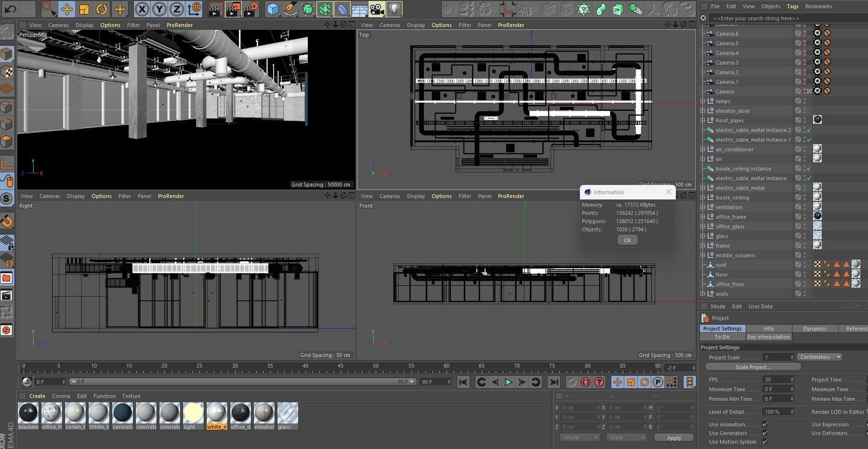The width and height of the screenshot is (868, 449).
Task: Toggle visibility dots for Camera.6
Action: coord(805,34)
